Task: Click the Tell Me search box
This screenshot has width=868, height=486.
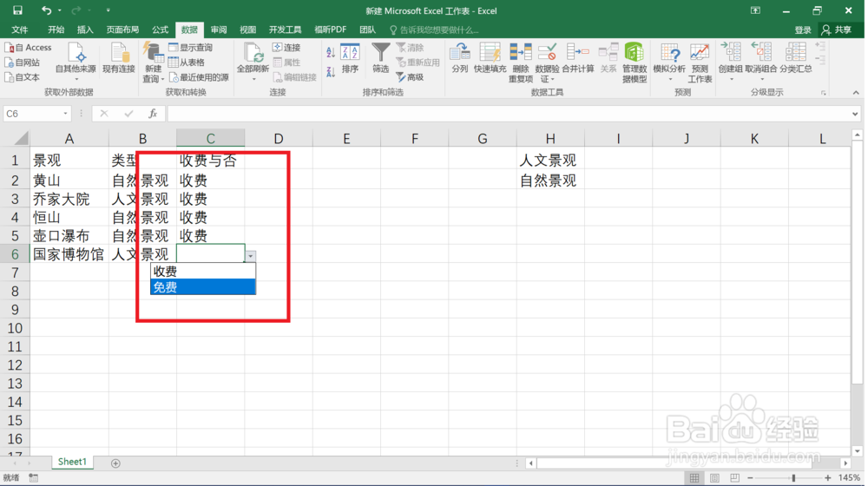Action: (434, 30)
